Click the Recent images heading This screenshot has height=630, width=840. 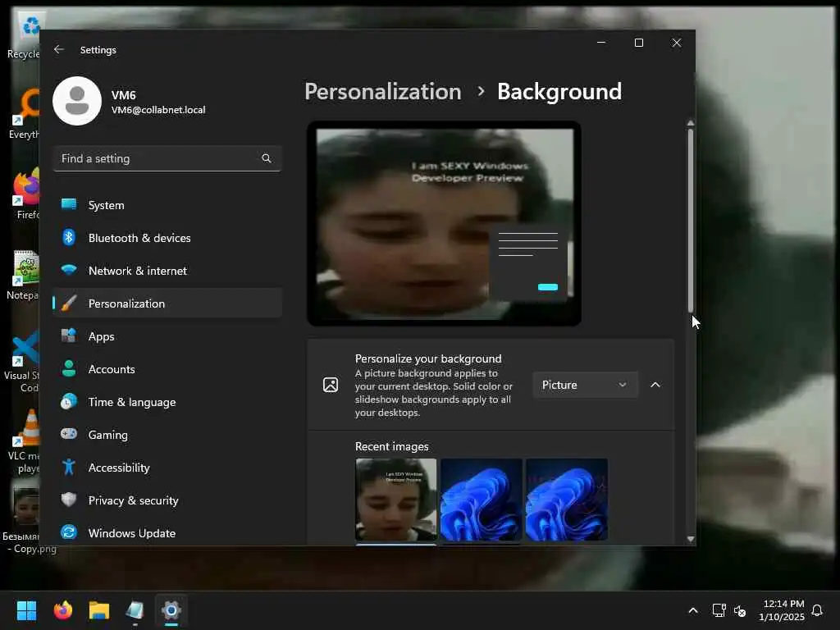[x=391, y=446]
